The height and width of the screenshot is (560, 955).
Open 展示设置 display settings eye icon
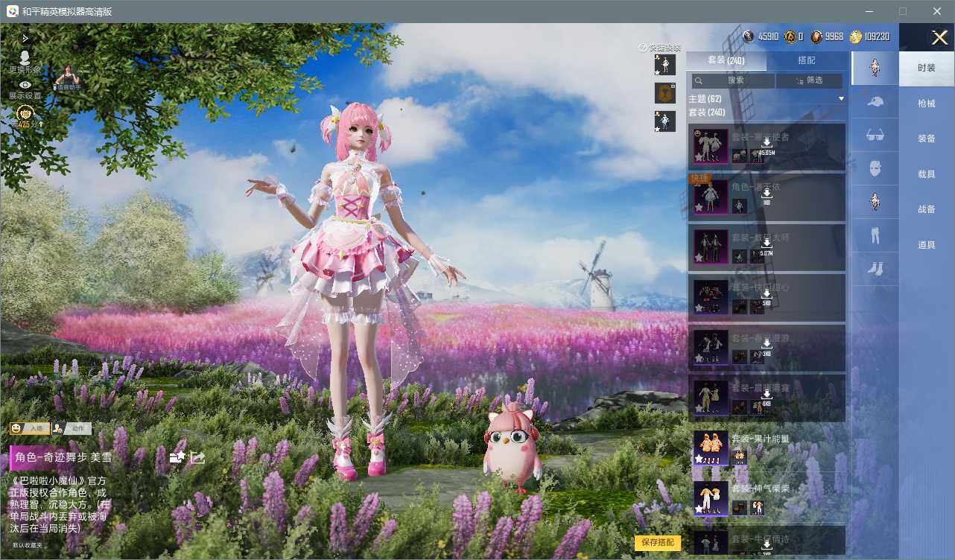25,86
